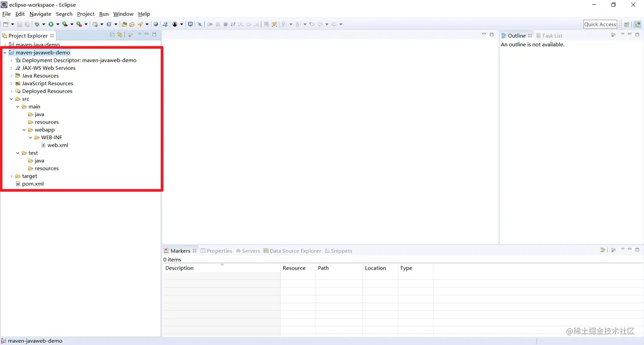Close the Markers view tab
The width and height of the screenshot is (644, 345).
195,251
